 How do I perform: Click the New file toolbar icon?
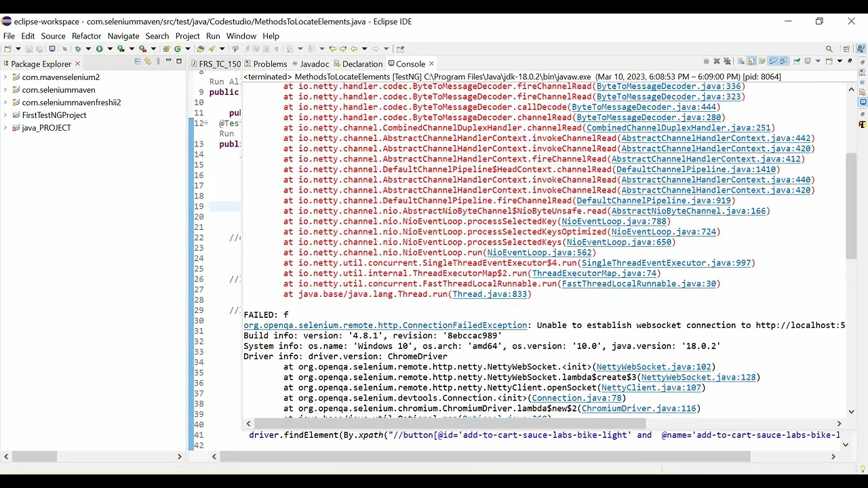(x=7, y=49)
